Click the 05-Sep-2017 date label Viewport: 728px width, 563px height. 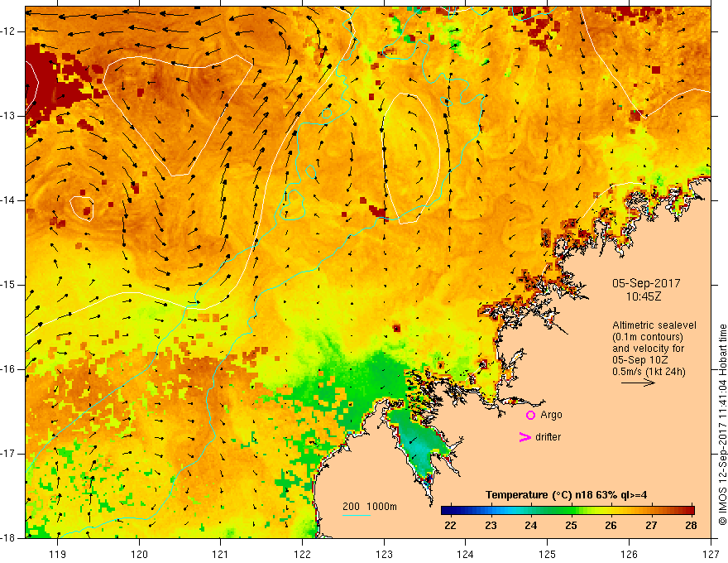pyautogui.click(x=646, y=283)
